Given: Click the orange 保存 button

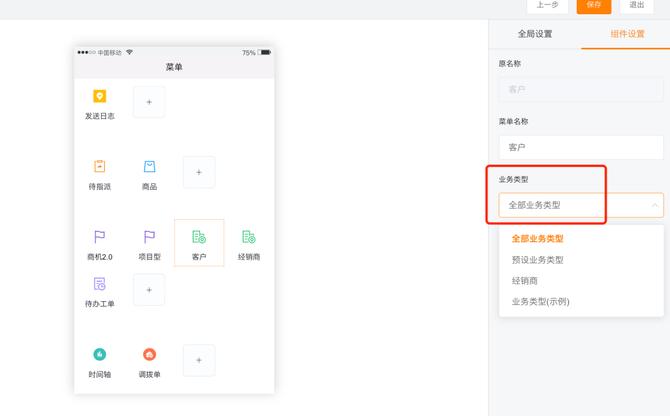Looking at the screenshot, I should 594,5.
